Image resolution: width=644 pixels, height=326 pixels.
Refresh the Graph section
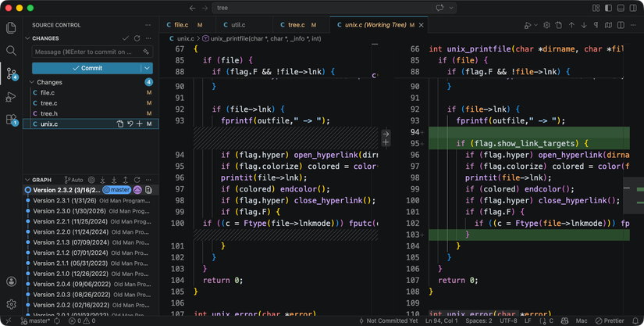click(137, 180)
